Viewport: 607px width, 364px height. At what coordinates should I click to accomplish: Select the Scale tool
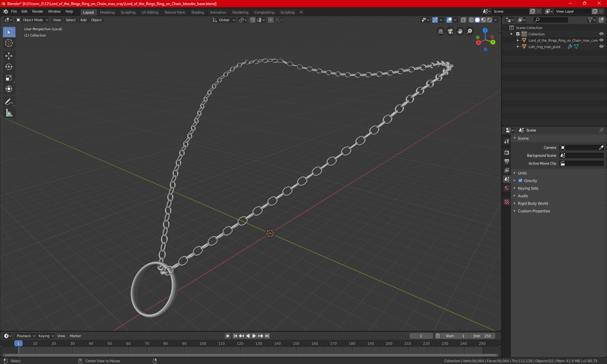coord(9,78)
